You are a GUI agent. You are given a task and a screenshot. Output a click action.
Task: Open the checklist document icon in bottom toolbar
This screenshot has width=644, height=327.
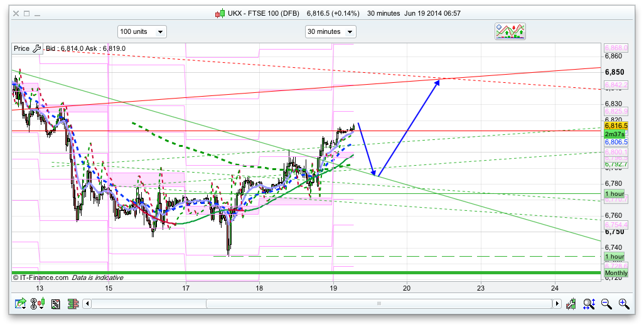pyautogui.click(x=56, y=304)
